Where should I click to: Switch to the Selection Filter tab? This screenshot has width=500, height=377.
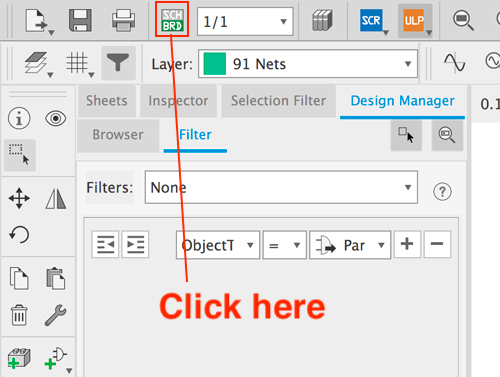[x=279, y=101]
